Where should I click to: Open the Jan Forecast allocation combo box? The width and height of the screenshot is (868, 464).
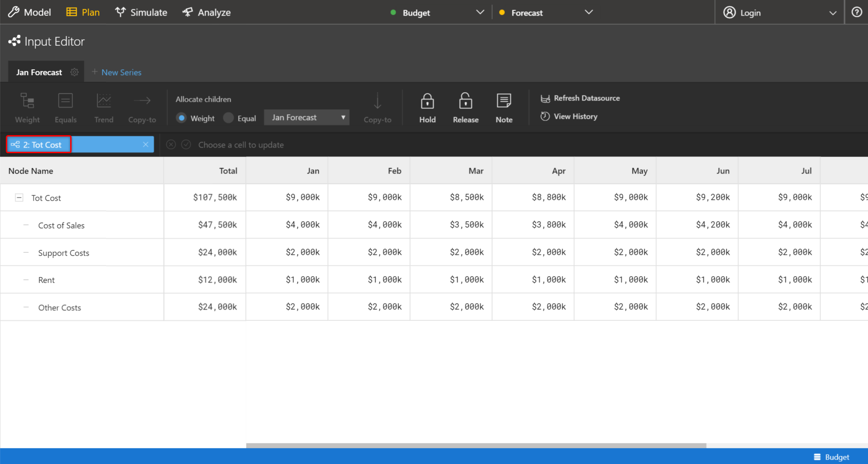[307, 117]
